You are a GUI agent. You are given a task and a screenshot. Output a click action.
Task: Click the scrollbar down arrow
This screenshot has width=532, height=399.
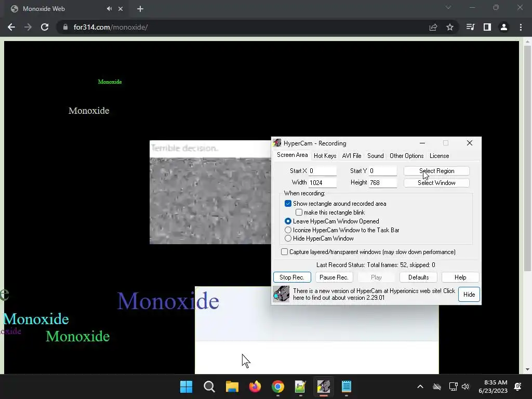(527, 369)
